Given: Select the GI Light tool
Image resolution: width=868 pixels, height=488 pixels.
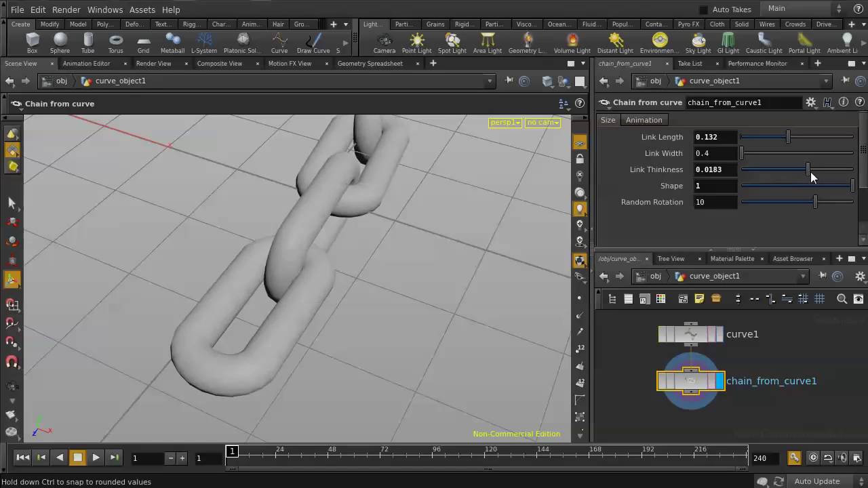Looking at the screenshot, I should pyautogui.click(x=728, y=43).
